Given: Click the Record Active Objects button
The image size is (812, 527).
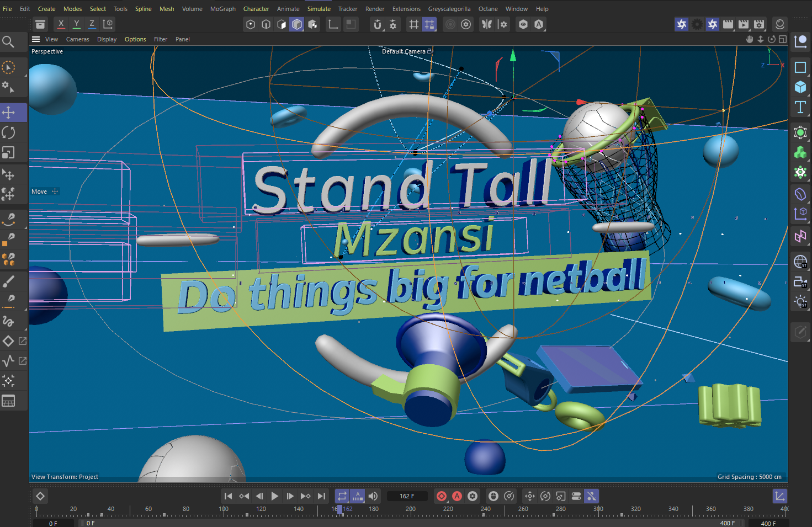Looking at the screenshot, I should pyautogui.click(x=442, y=496).
